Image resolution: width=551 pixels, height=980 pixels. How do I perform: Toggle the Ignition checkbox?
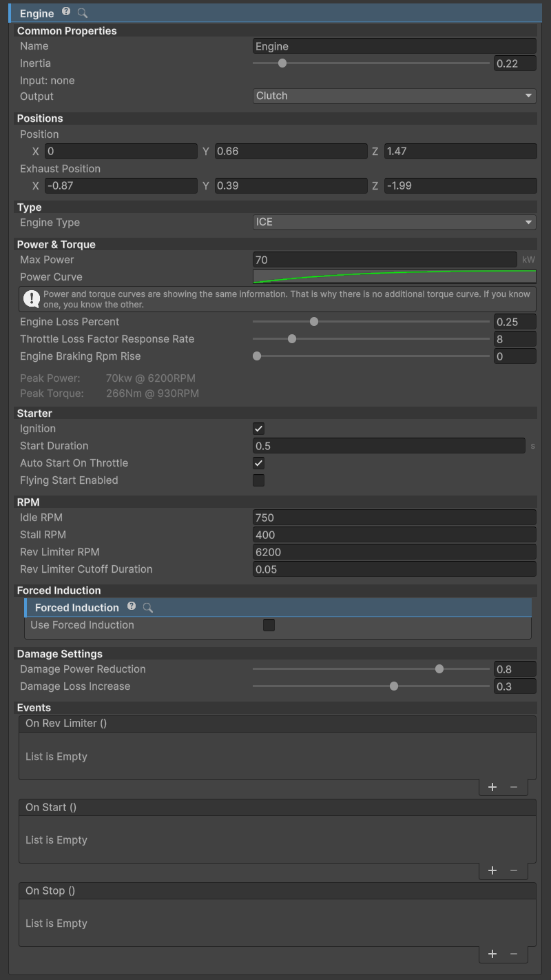tap(259, 429)
